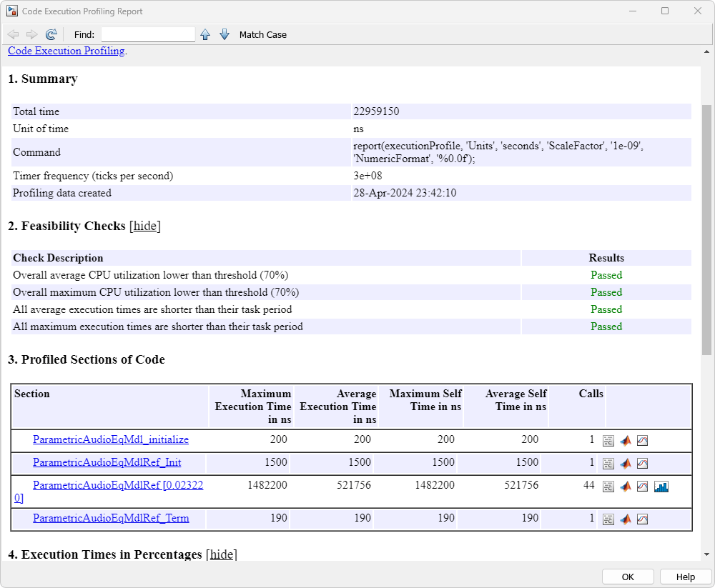Image resolution: width=715 pixels, height=588 pixels.
Task: Click MATLAB icon in ParametricAudioEqMdlRef [0.02322 0] row
Action: [626, 487]
